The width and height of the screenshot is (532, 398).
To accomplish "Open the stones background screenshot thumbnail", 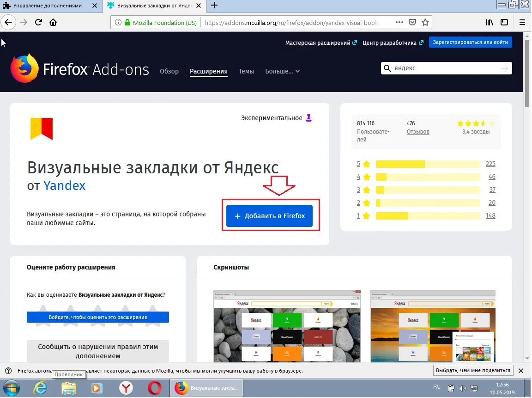I will click(x=287, y=326).
